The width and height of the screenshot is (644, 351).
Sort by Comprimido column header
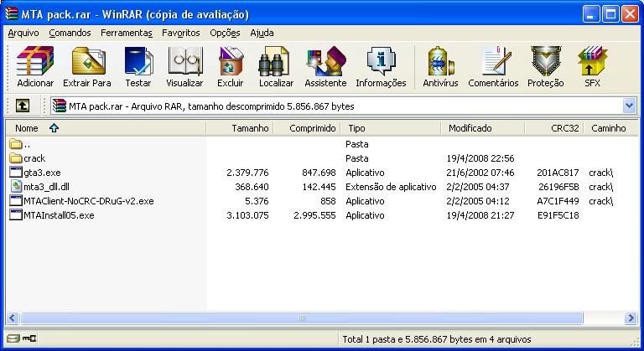pos(307,128)
